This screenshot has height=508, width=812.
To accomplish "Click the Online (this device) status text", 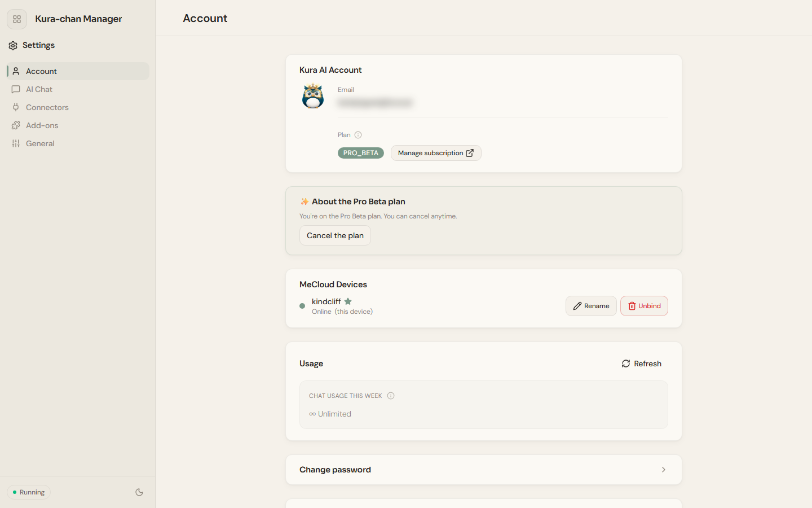I will 342,312.
